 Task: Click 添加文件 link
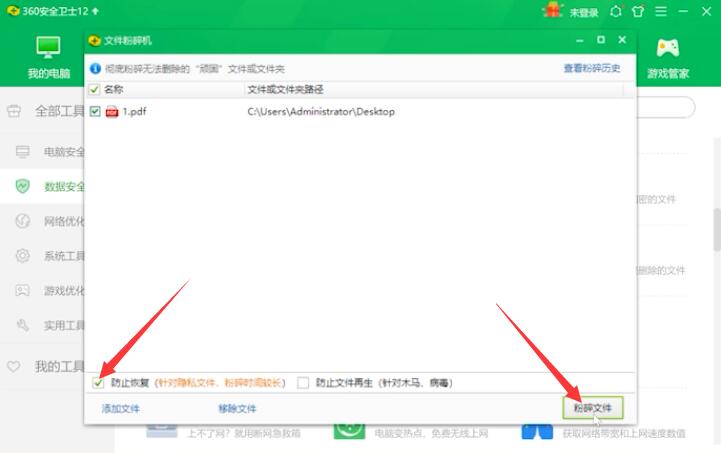point(120,408)
